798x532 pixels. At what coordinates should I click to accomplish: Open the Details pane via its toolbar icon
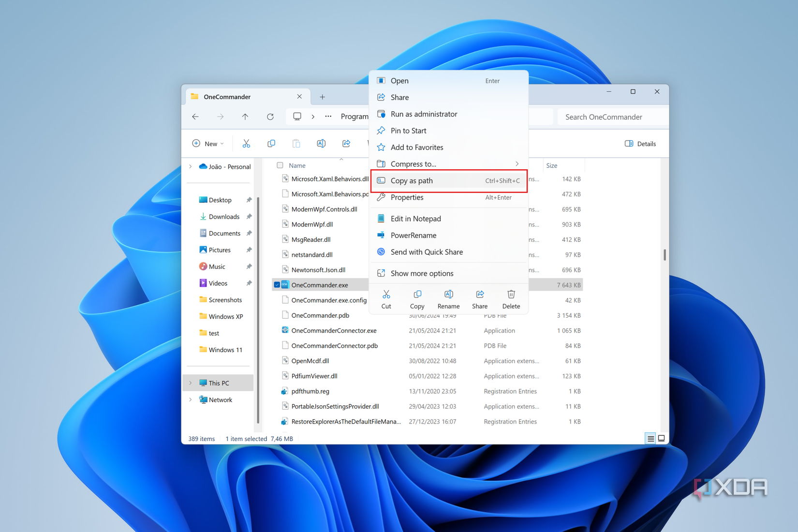point(639,143)
